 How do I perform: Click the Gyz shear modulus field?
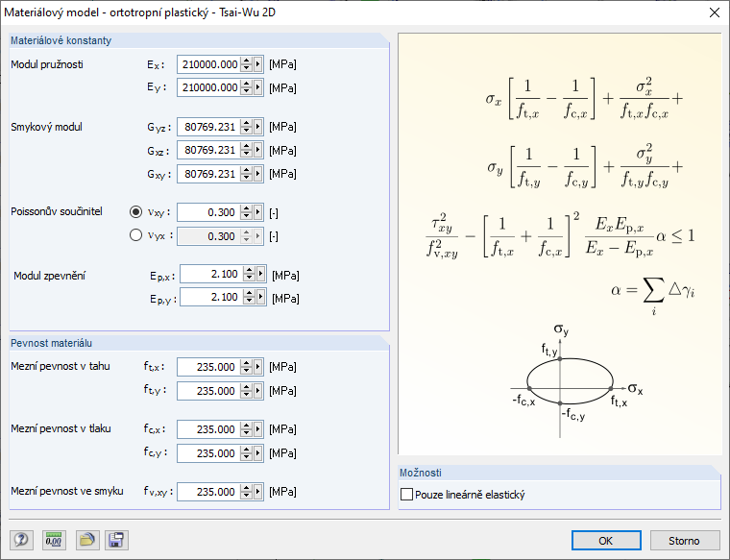[209, 127]
